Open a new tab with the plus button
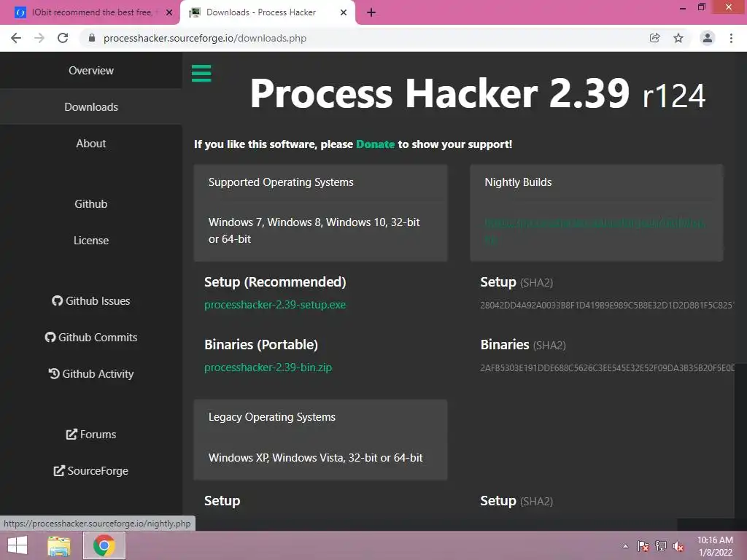The image size is (747, 560). 371,13
